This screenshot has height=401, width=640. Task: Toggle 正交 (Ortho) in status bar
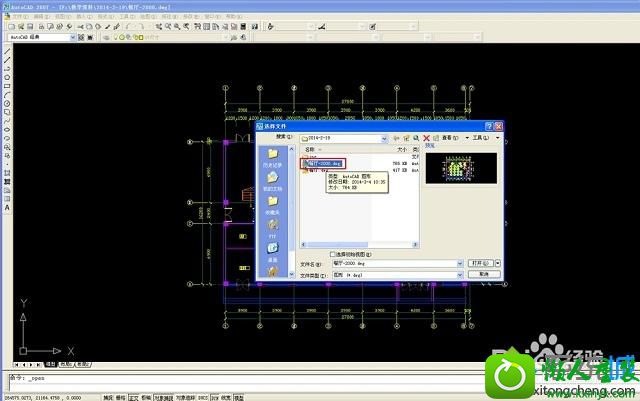pos(134,397)
